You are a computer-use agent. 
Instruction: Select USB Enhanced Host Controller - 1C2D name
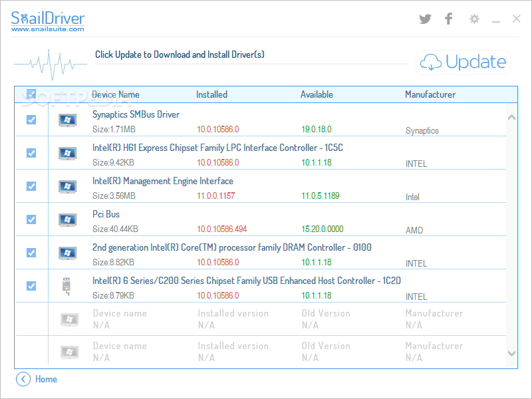coord(246,281)
